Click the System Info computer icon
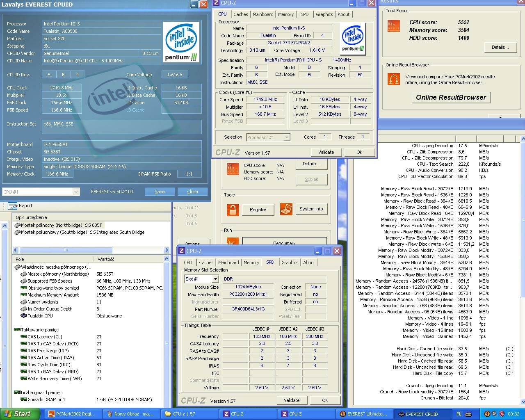This screenshot has height=420, width=525. pos(286,209)
